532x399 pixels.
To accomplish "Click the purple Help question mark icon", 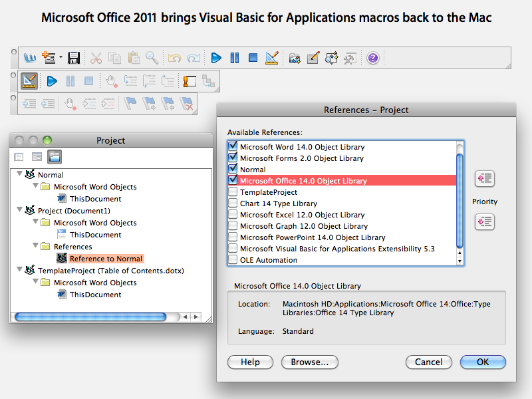I will 373,58.
